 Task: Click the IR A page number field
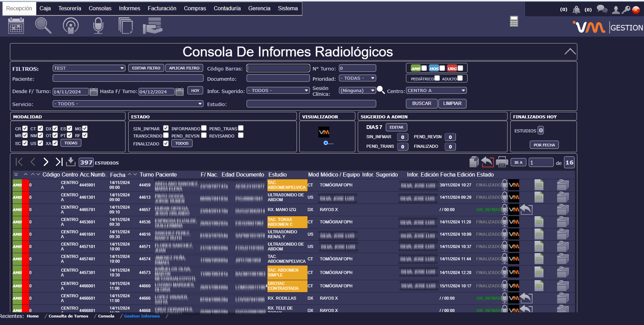tap(541, 162)
